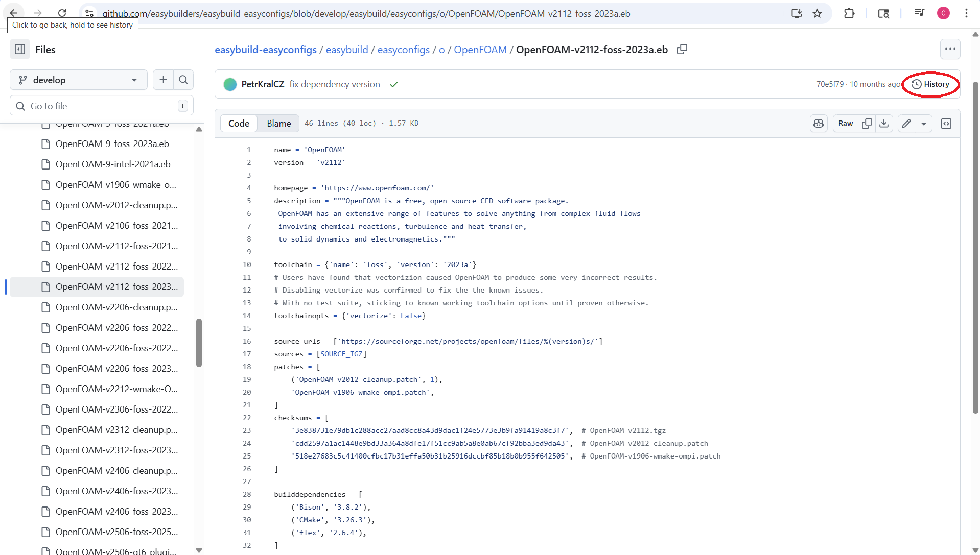Open the develop branch dropdown
The width and height of the screenshot is (980, 555).
pos(78,80)
